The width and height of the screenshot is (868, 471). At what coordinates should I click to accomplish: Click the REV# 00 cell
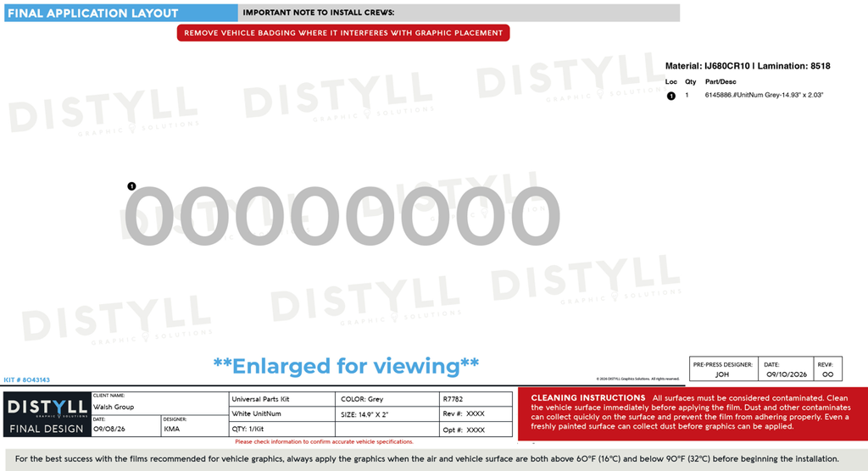tap(827, 369)
